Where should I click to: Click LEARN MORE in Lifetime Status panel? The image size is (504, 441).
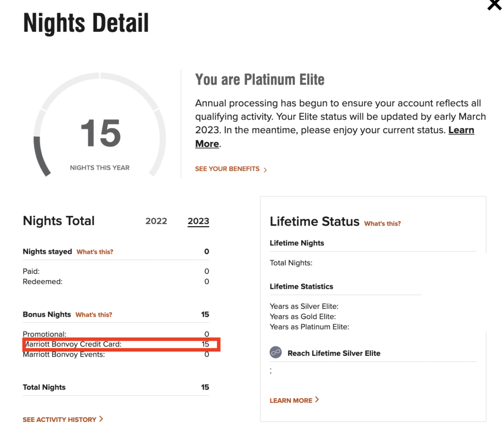[290, 400]
